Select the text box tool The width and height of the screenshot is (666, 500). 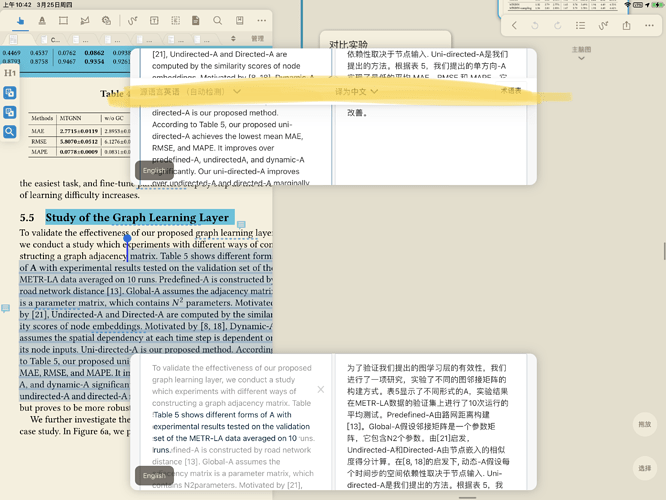[154, 21]
